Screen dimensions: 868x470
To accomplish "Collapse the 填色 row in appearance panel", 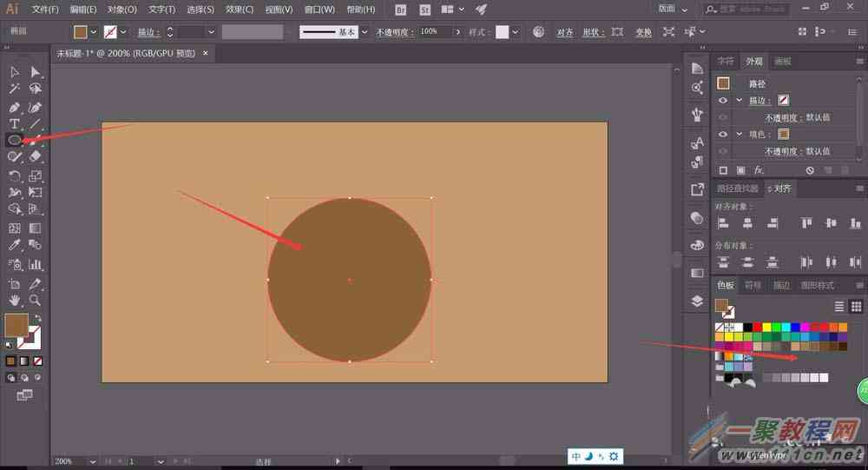I will [x=739, y=134].
